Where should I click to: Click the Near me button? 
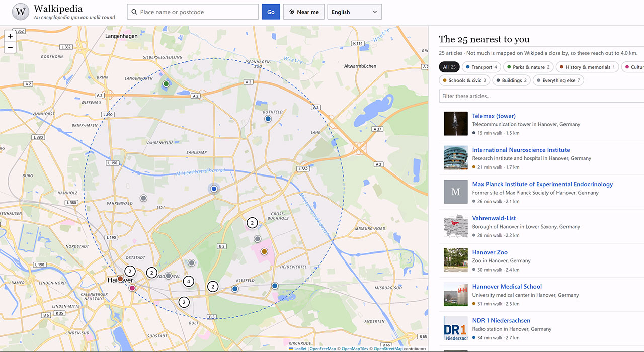point(303,12)
